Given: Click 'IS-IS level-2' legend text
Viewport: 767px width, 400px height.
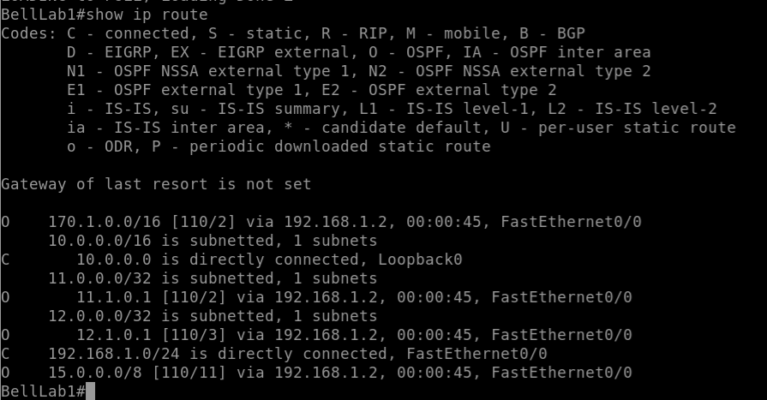Looking at the screenshot, I should [655, 109].
